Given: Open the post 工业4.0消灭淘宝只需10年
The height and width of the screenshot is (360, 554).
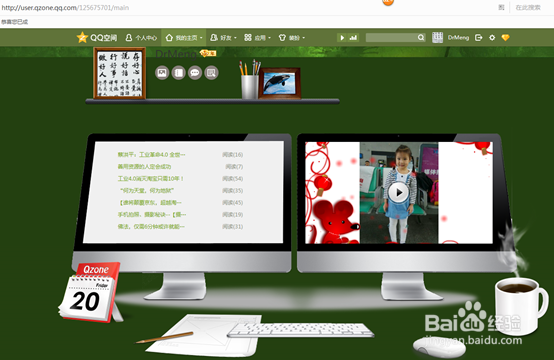Looking at the screenshot, I should point(151,179).
